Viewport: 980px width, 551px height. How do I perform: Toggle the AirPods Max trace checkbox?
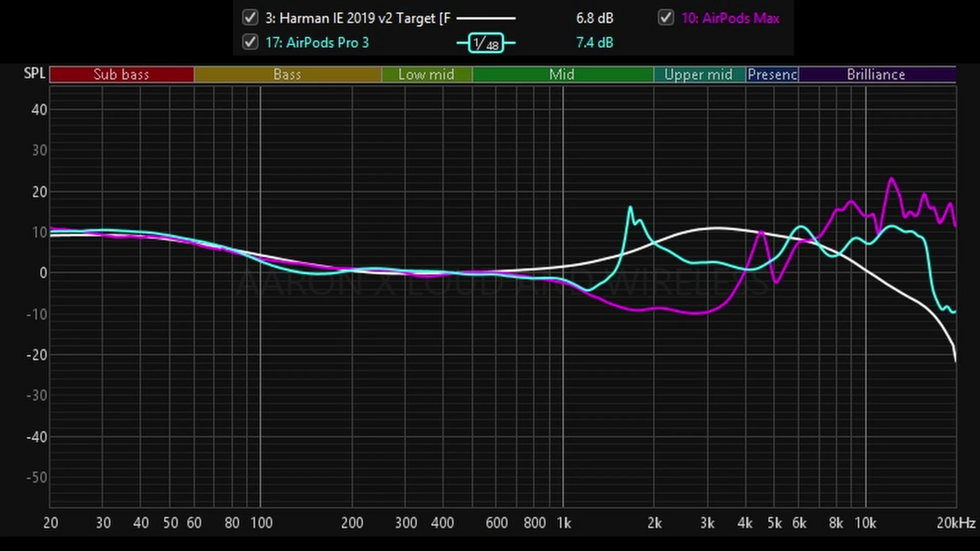[x=665, y=18]
